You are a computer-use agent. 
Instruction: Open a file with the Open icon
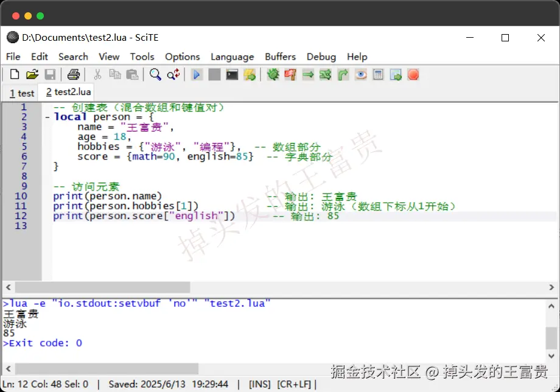32,74
